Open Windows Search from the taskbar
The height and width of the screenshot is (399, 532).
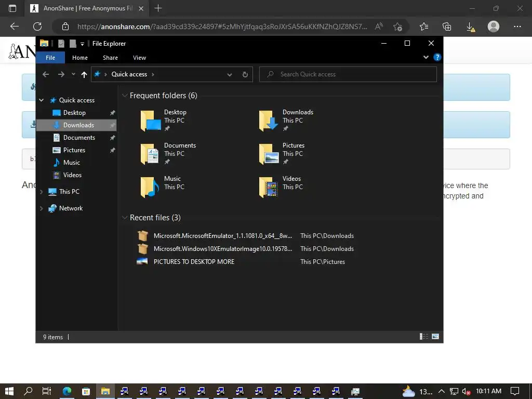28,391
